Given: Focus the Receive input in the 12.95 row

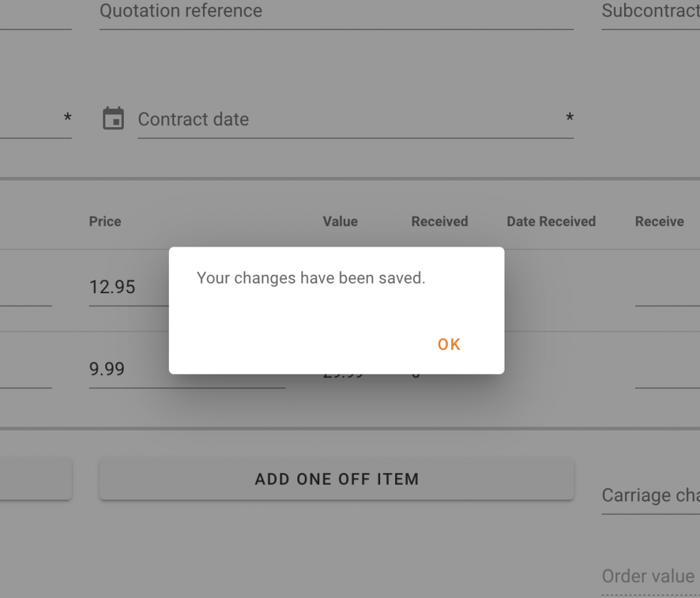Looking at the screenshot, I should coord(667,290).
